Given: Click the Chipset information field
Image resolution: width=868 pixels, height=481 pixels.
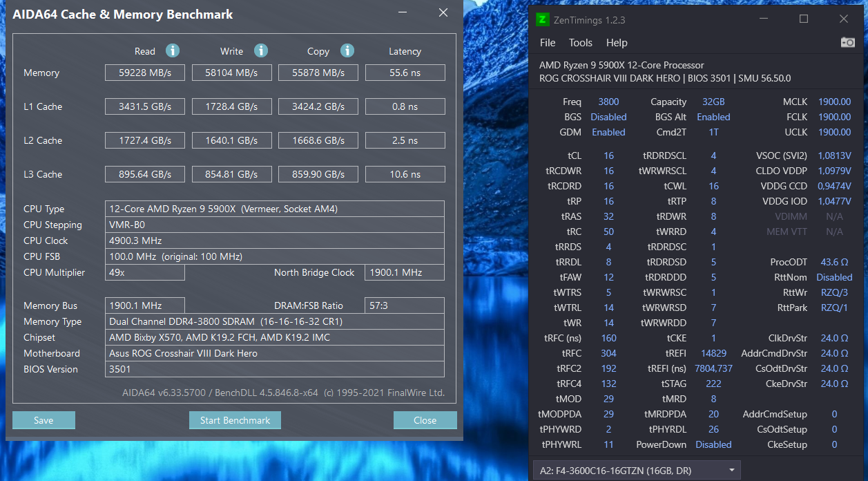Looking at the screenshot, I should [274, 337].
